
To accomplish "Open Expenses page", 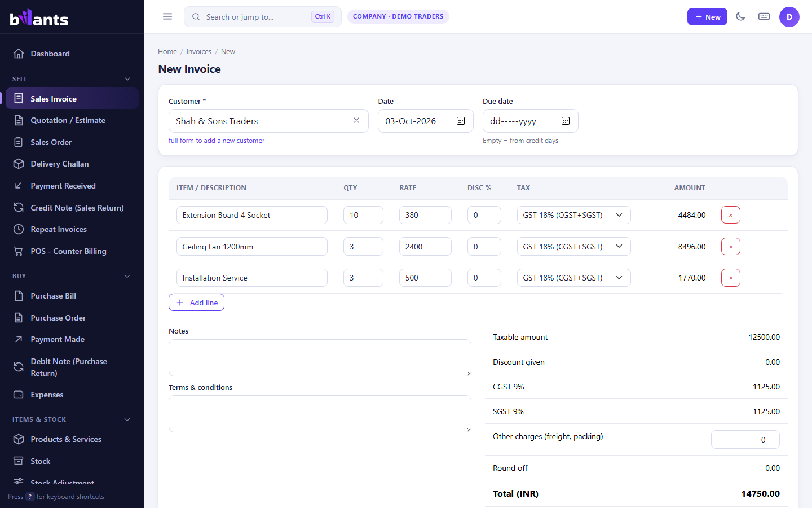I will coord(72,395).
